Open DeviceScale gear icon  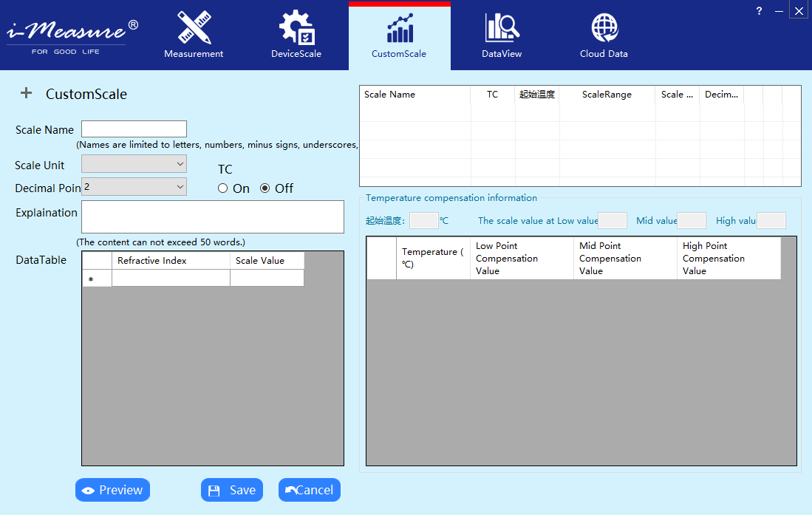[x=296, y=28]
